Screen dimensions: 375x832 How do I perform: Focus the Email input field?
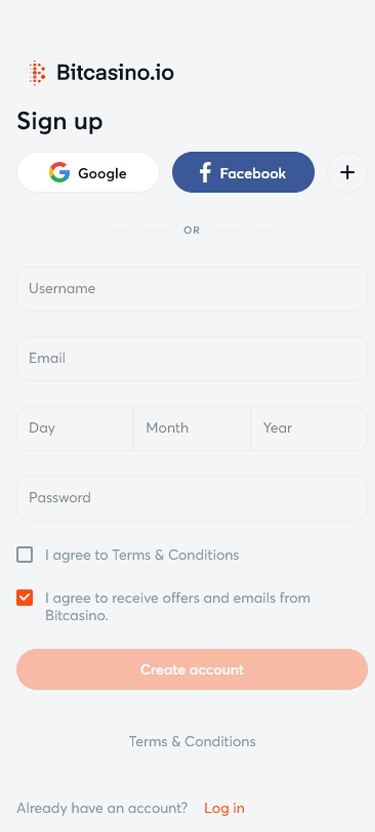click(x=192, y=359)
